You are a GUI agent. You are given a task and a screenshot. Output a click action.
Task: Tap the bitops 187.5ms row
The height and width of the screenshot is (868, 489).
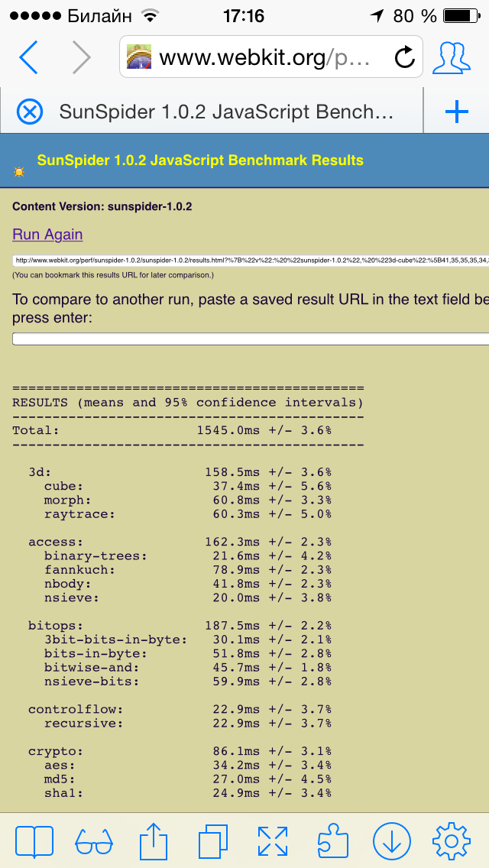[180, 626]
